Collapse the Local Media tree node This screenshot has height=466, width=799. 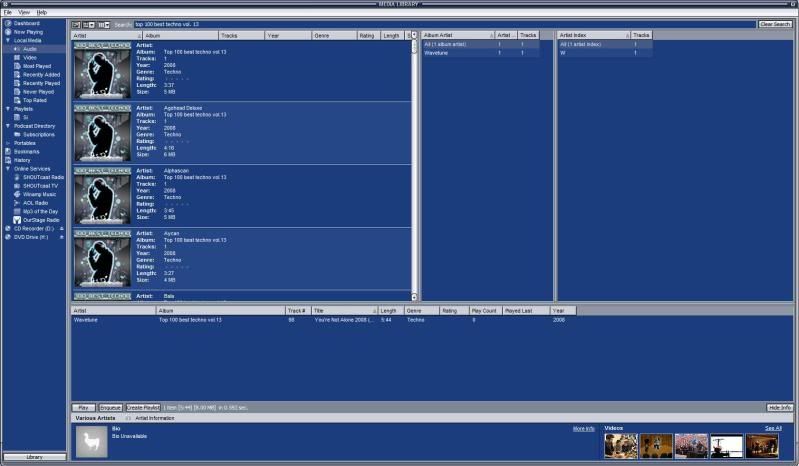coord(7,40)
